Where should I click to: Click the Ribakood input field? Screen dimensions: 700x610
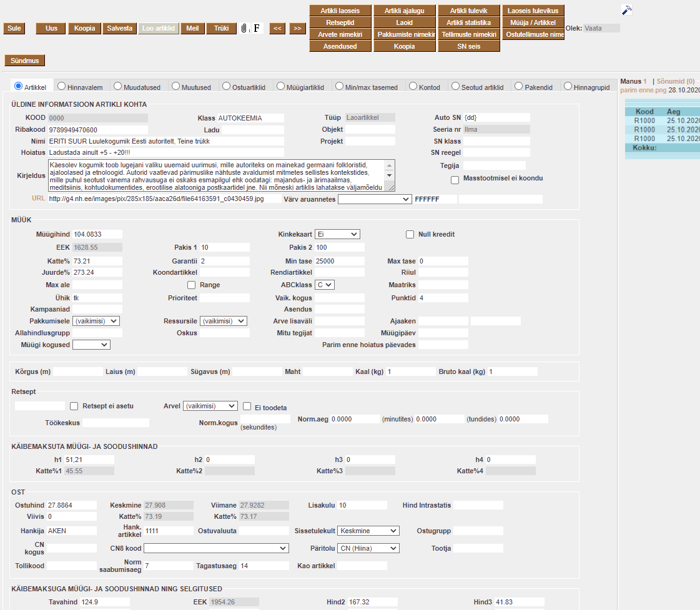tap(98, 130)
